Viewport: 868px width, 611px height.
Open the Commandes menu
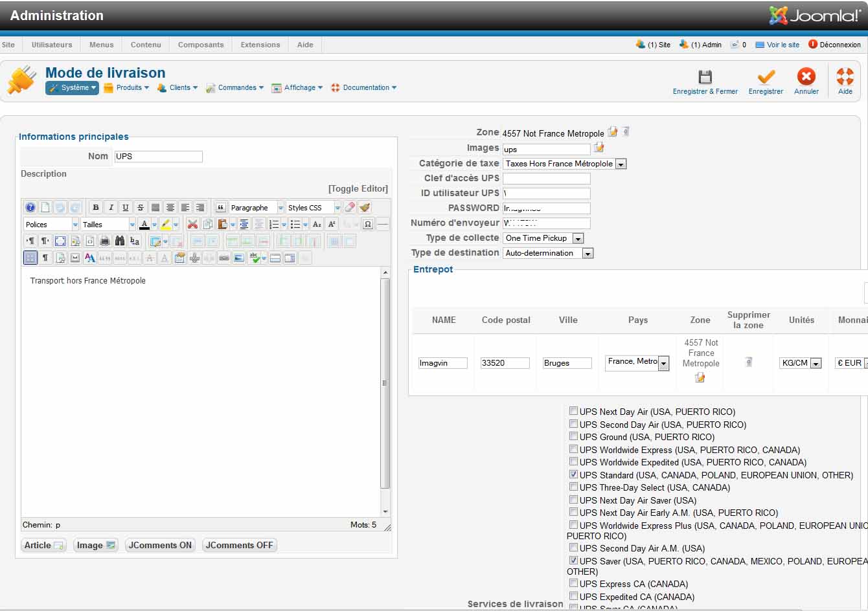click(x=235, y=87)
